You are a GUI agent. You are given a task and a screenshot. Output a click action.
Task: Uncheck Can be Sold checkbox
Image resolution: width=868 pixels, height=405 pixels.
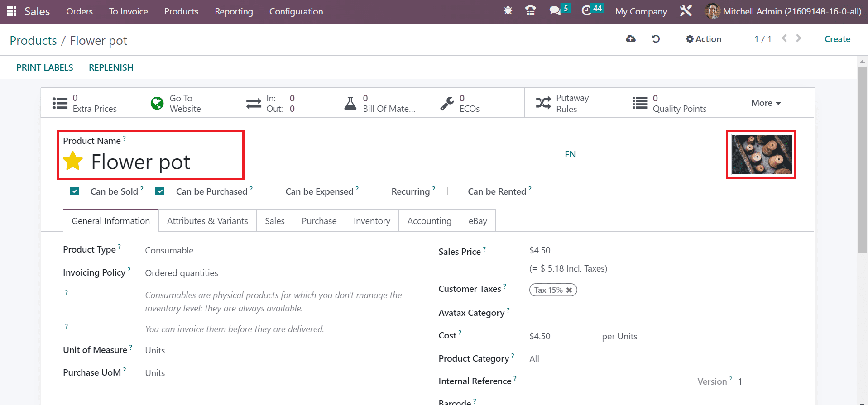coord(75,191)
